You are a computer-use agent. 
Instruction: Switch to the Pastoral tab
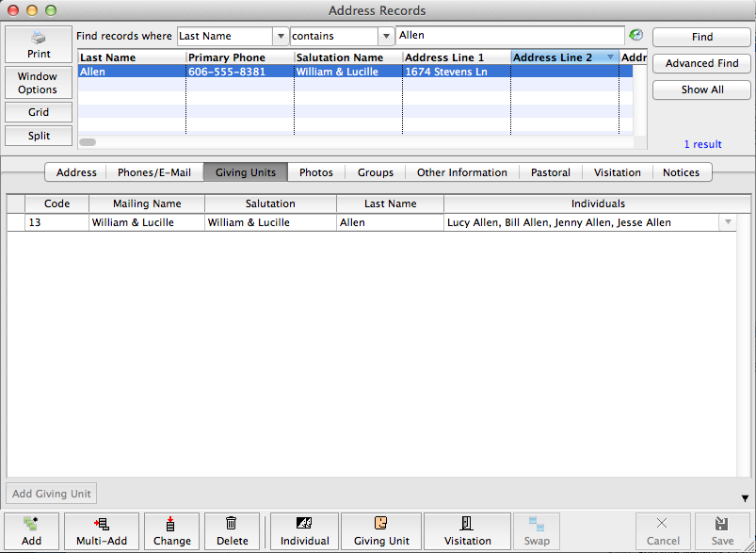coord(550,172)
